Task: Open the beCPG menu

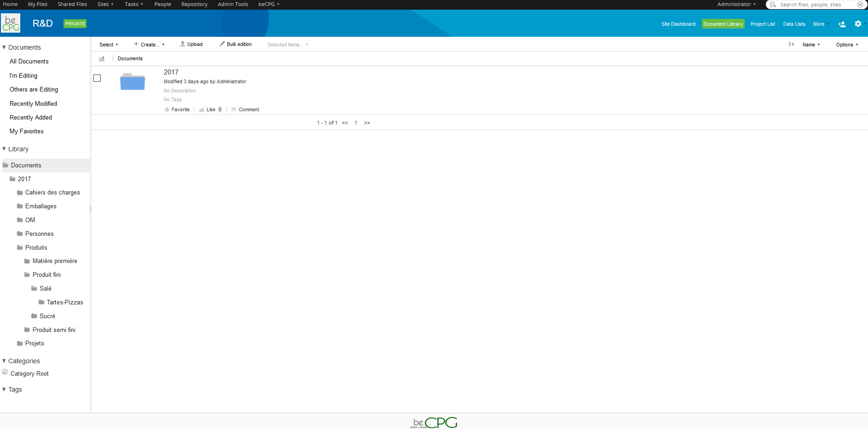Action: [x=269, y=4]
